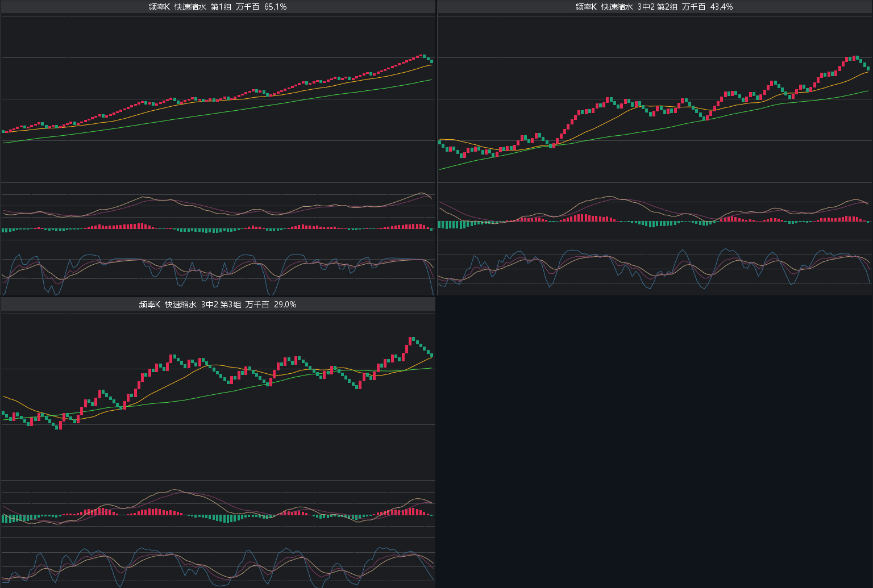The height and width of the screenshot is (588, 873).
Task: Select the 3中2 第2组 label in the title
Action: coord(658,7)
